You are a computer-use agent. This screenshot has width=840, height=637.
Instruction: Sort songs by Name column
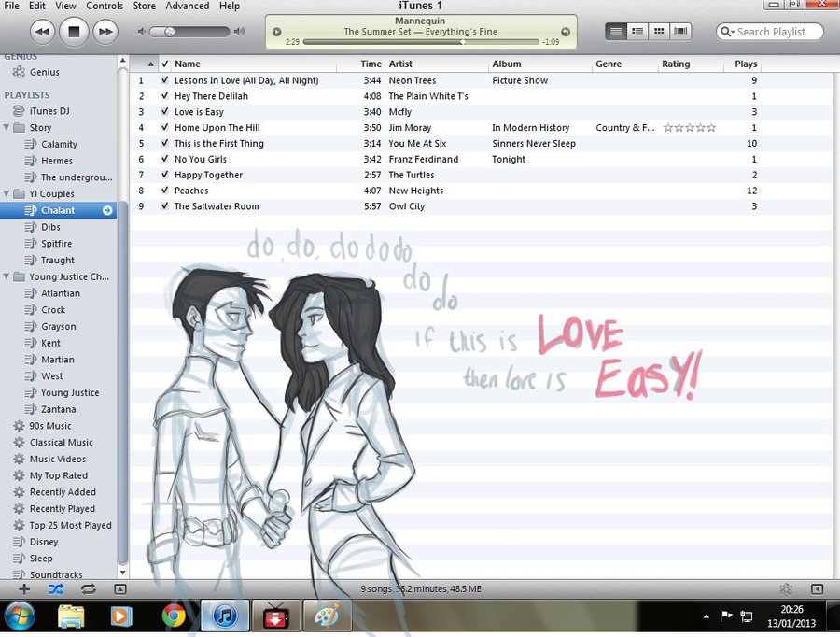(x=255, y=64)
